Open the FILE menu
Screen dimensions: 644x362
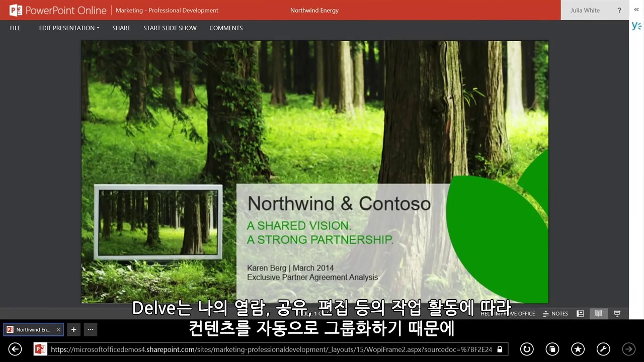(15, 28)
